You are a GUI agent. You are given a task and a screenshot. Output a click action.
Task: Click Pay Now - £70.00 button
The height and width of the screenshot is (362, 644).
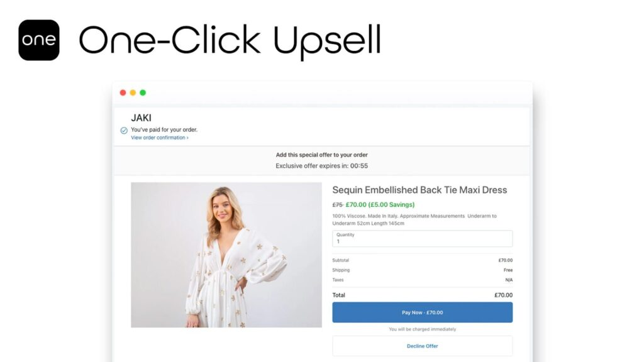click(422, 312)
